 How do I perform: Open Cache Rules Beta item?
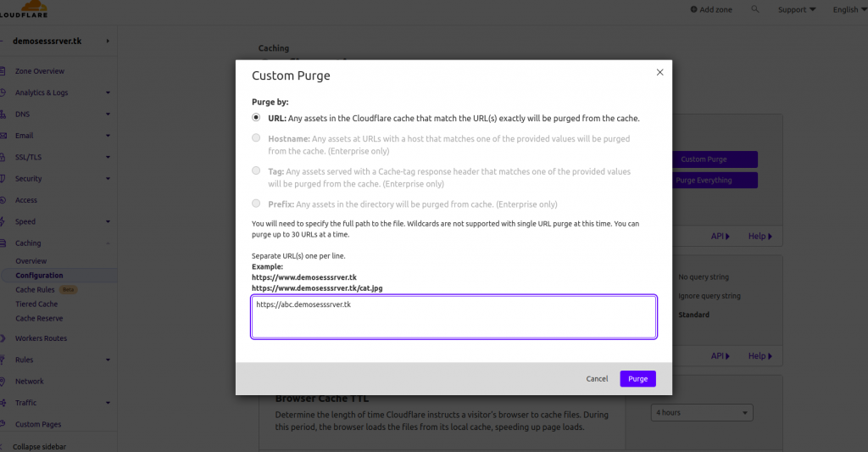click(x=46, y=290)
